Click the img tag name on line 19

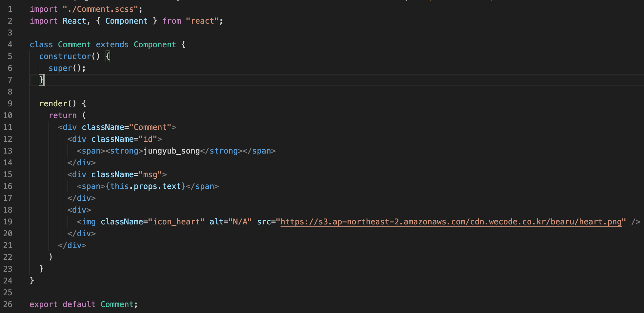[89, 222]
